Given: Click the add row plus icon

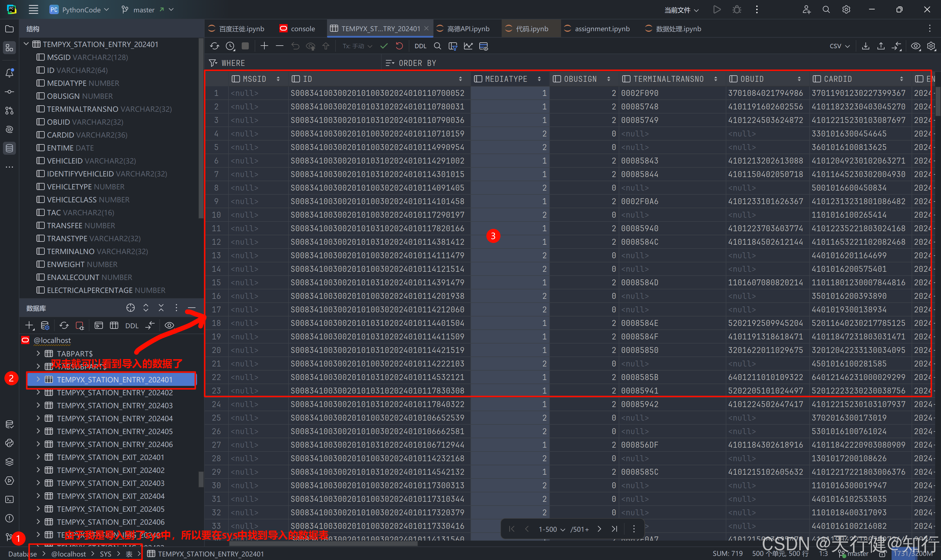Looking at the screenshot, I should pyautogui.click(x=264, y=46).
